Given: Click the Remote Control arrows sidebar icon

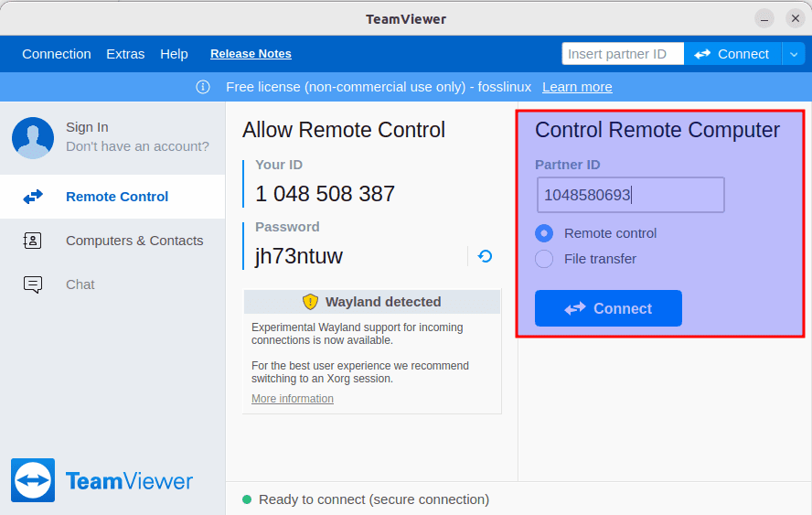Looking at the screenshot, I should coord(33,197).
